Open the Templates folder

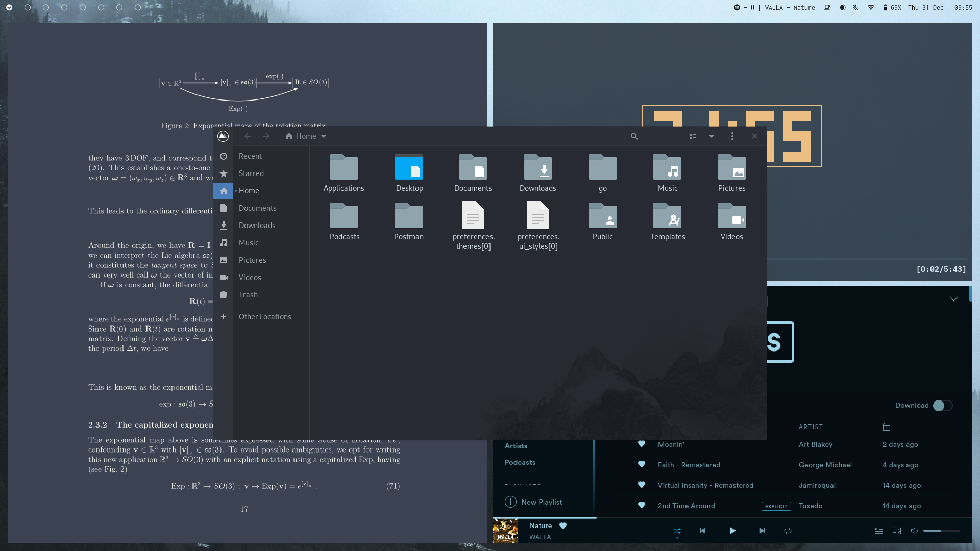[x=667, y=221]
